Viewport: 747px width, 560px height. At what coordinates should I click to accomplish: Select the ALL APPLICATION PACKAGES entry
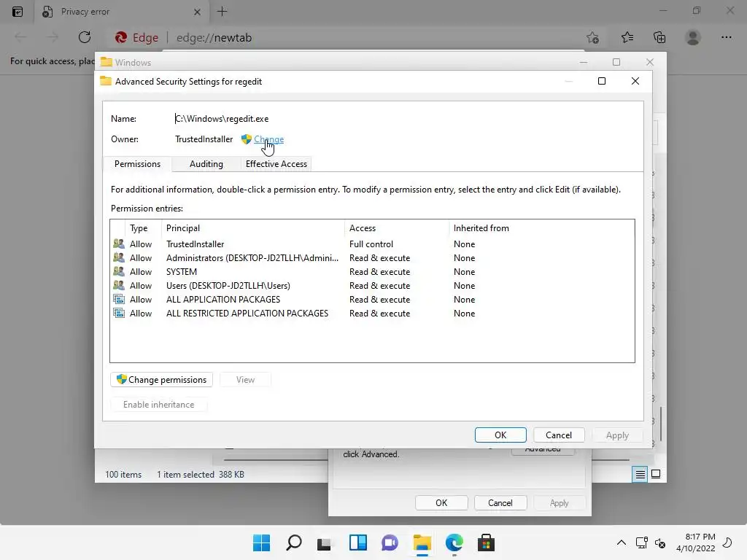pyautogui.click(x=372, y=299)
